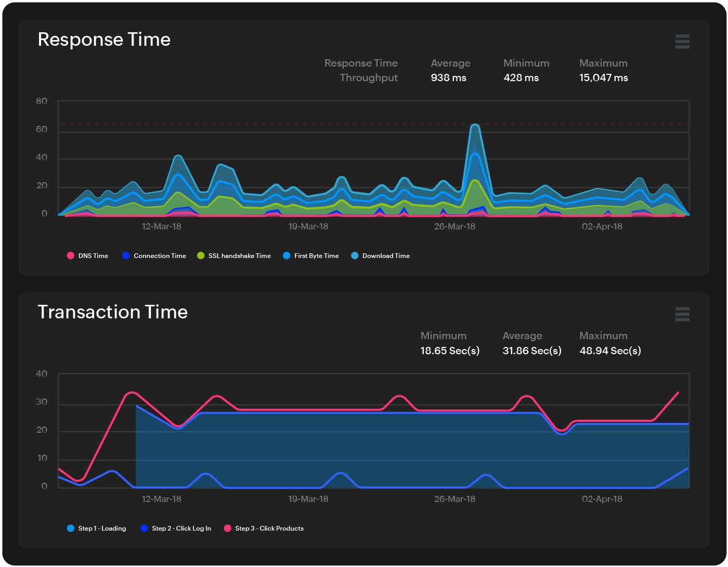Screen dimensions: 728x567
Task: Click 02-Apr-18 label on Response Time axis
Action: click(x=602, y=227)
